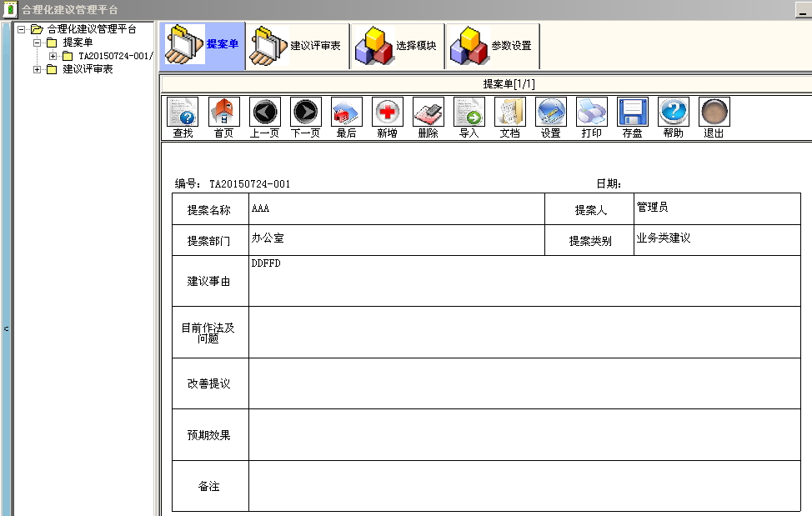The height and width of the screenshot is (516, 812).
Task: Go to 首页 (first page) icon
Action: (x=223, y=112)
